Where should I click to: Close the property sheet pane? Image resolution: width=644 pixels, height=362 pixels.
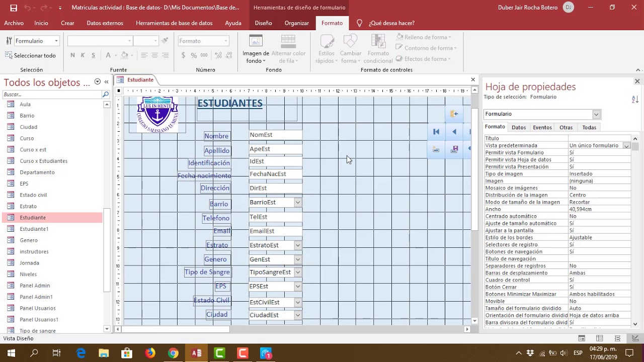(637, 81)
